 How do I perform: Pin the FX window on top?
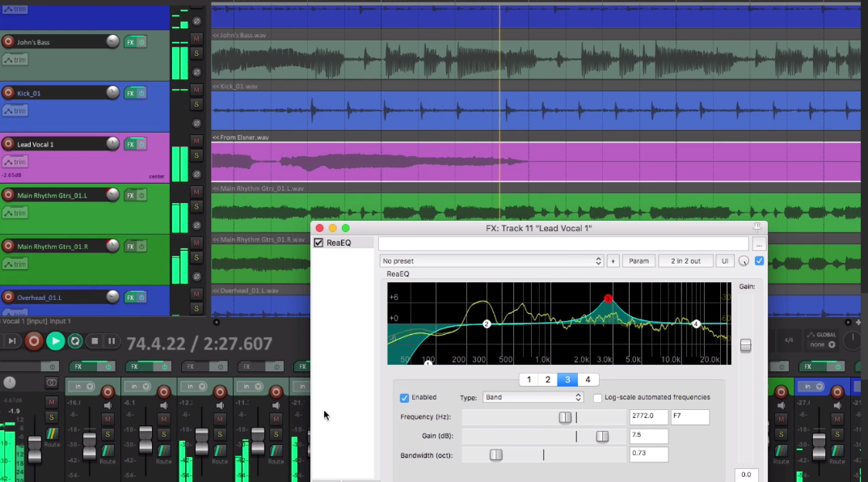pos(757,227)
